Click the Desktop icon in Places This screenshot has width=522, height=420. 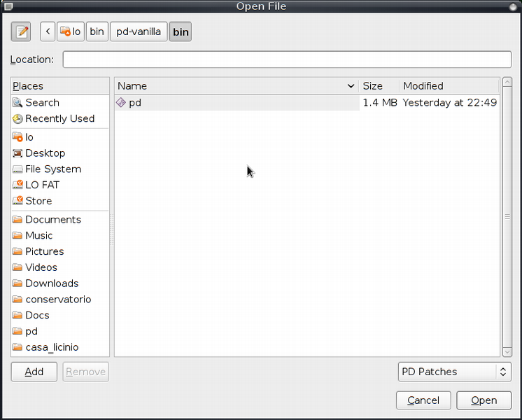click(x=17, y=153)
